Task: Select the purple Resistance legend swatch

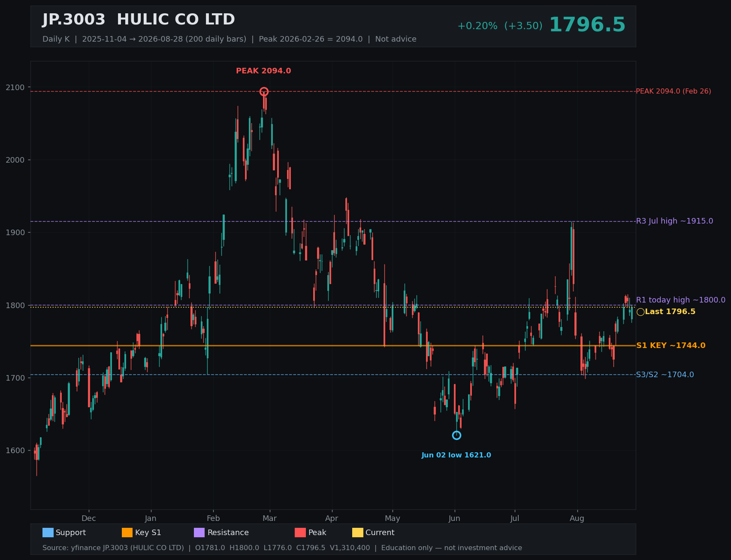Action: pos(199,533)
